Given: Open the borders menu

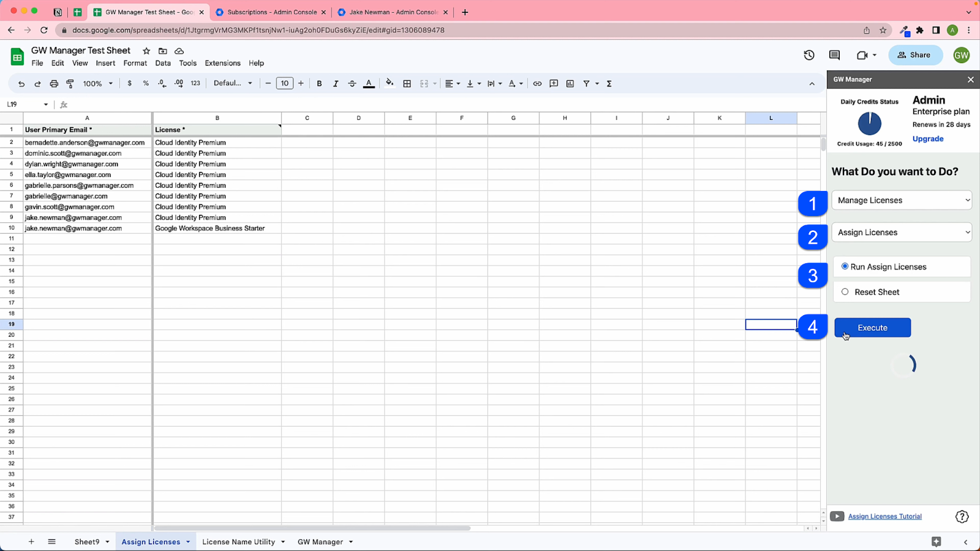Looking at the screenshot, I should click(x=407, y=83).
